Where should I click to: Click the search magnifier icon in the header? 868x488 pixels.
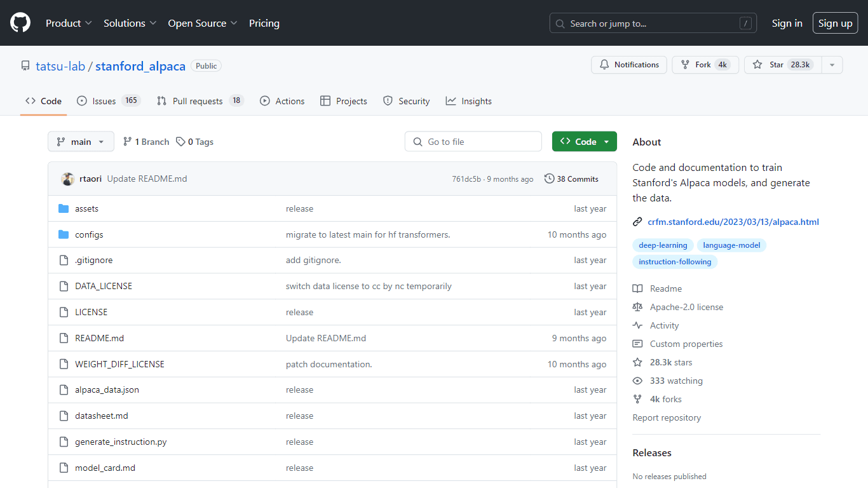point(560,24)
